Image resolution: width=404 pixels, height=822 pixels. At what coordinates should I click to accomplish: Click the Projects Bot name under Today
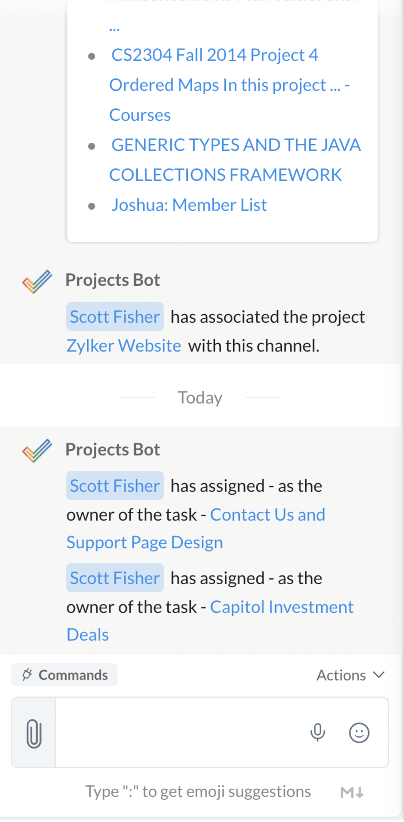click(x=113, y=449)
